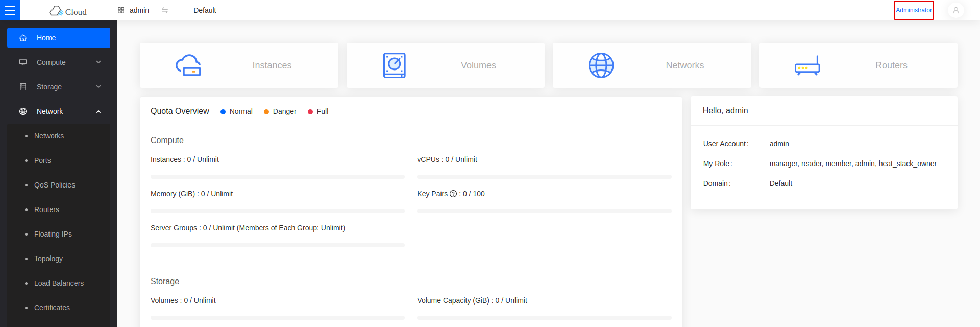
Task: Open the Networks card label
Action: tap(685, 65)
